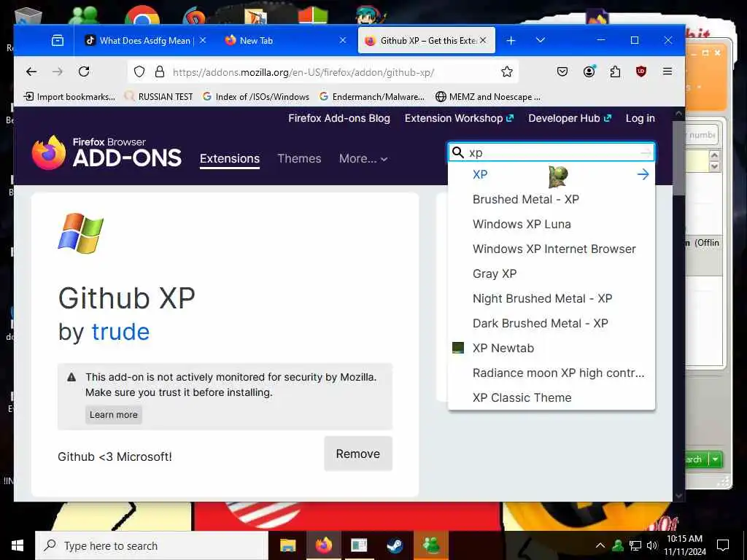The width and height of the screenshot is (747, 560).
Task: Open Index of /ISOs/Windows bookmark
Action: click(256, 97)
